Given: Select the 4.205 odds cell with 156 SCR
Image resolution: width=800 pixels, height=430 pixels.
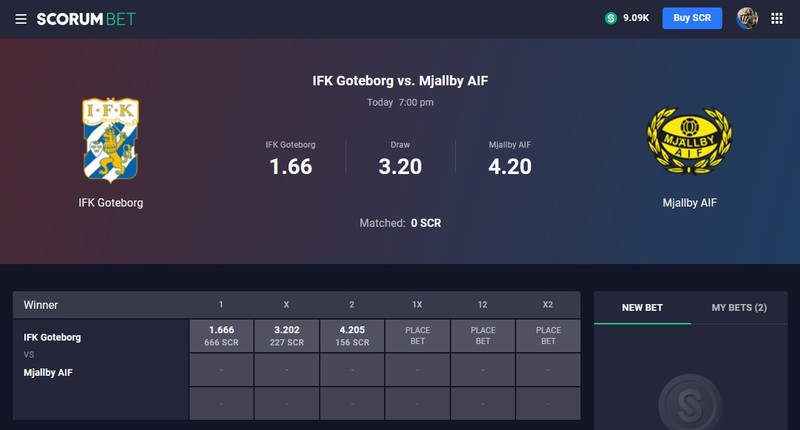Looking at the screenshot, I should coord(352,336).
